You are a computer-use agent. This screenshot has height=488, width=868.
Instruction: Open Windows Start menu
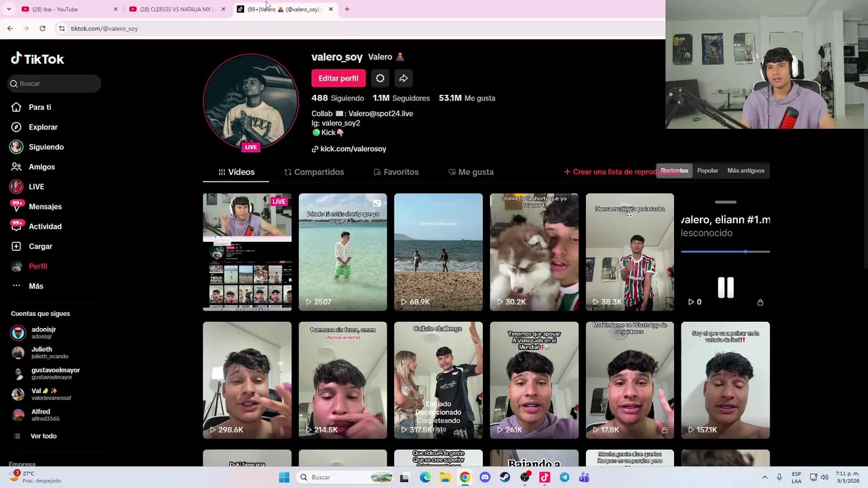(x=284, y=477)
